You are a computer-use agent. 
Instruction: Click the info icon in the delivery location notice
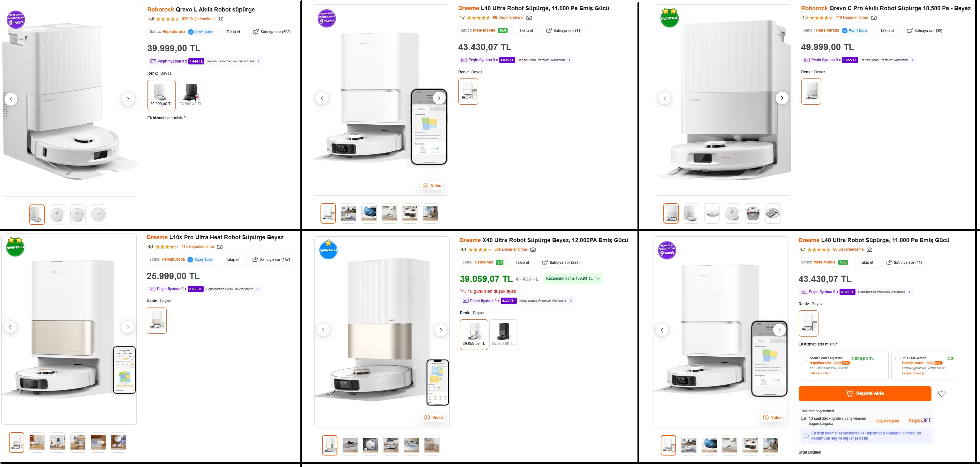(x=806, y=436)
